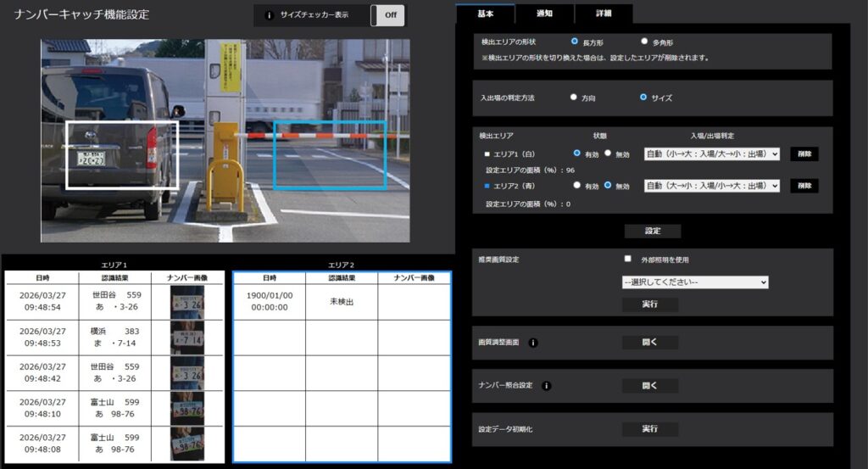The image size is (868, 469).
Task: Set エリア1 status to 無効
Action: pyautogui.click(x=607, y=154)
